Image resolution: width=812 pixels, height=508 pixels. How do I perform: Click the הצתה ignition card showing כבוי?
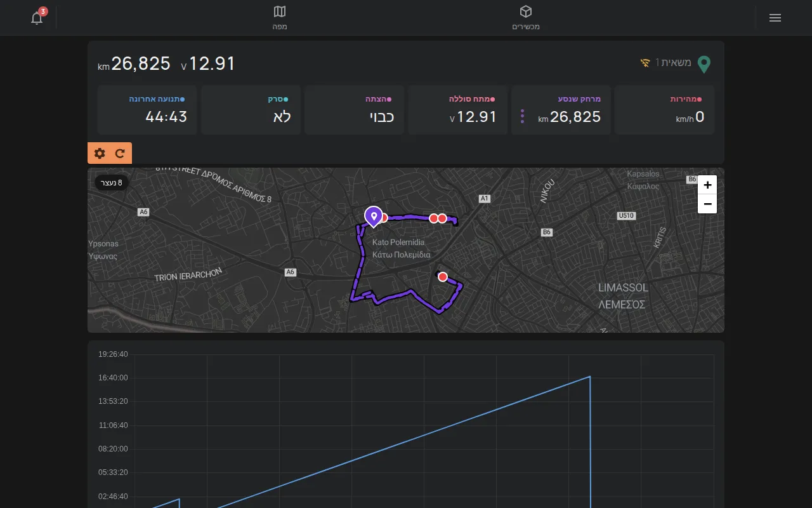tap(355, 110)
